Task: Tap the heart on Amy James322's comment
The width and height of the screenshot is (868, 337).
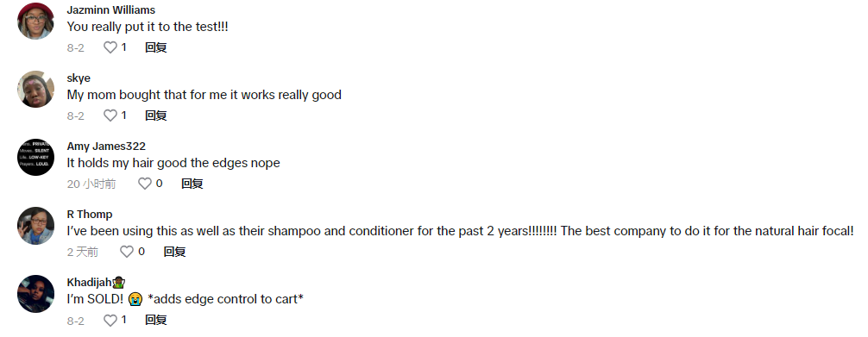Action: (x=144, y=184)
